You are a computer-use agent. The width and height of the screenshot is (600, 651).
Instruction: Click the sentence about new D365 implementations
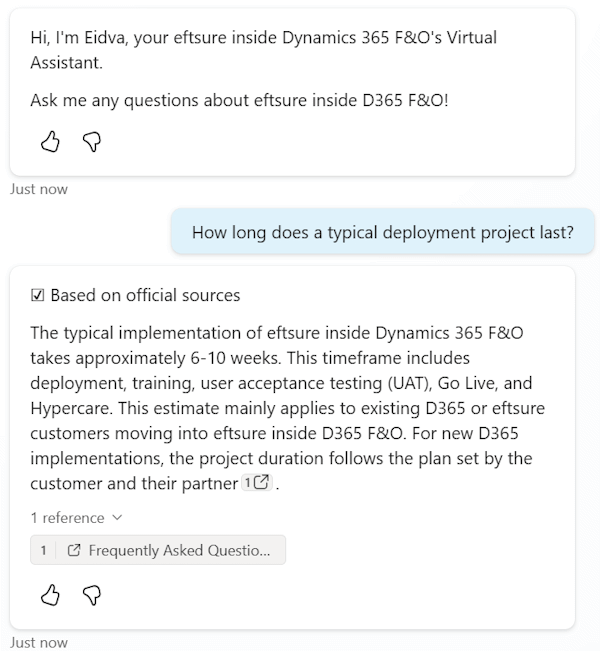tap(280, 459)
